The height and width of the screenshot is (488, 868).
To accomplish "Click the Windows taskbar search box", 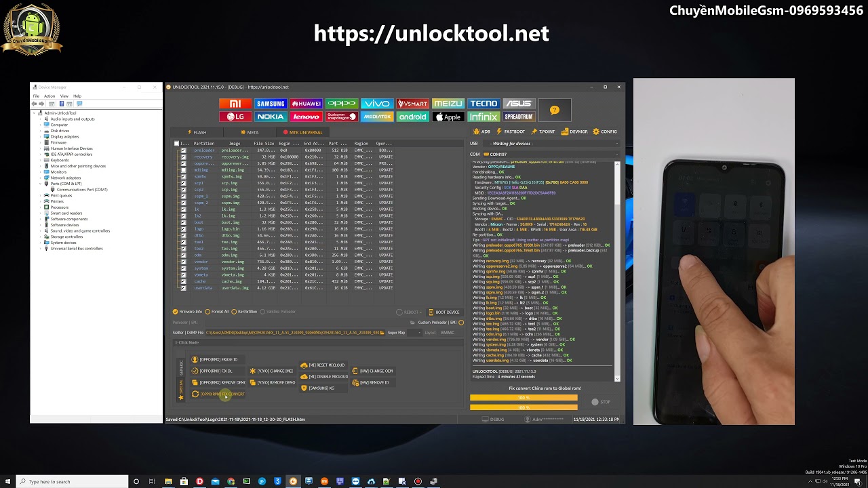I will coord(73,482).
